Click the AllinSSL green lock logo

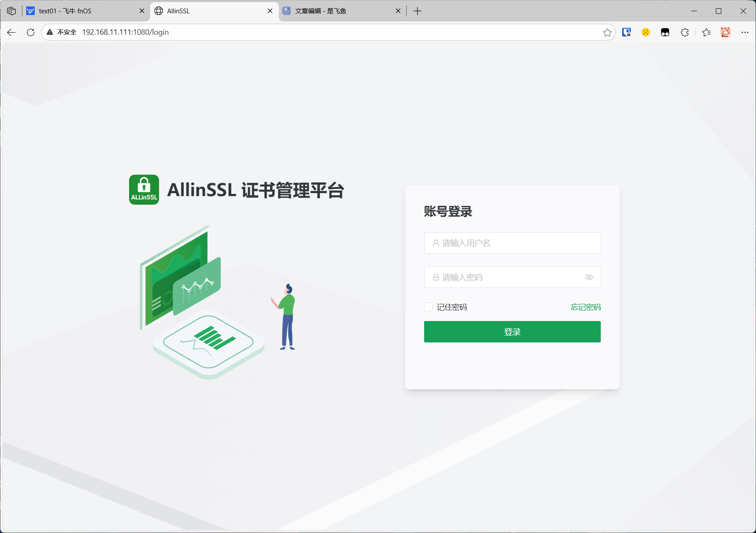click(144, 190)
